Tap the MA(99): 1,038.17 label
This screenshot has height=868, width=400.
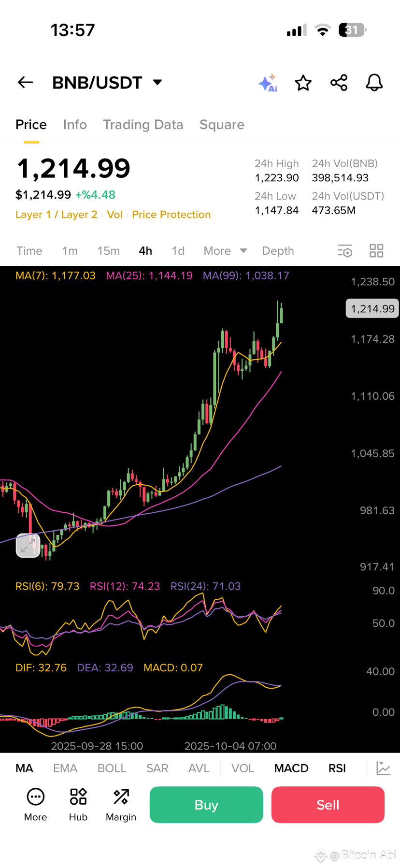246,275
